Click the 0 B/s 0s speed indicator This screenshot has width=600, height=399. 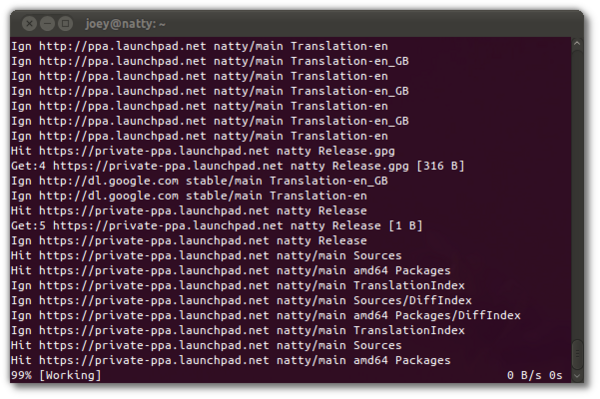point(535,375)
